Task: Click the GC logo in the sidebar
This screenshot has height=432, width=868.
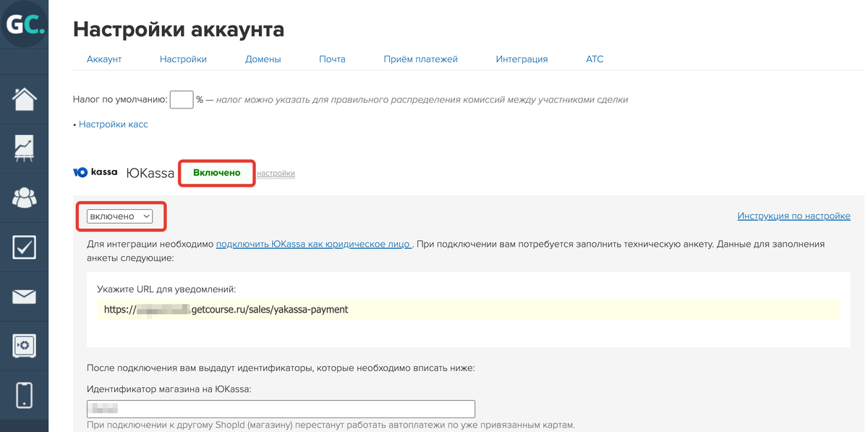Action: (x=24, y=24)
